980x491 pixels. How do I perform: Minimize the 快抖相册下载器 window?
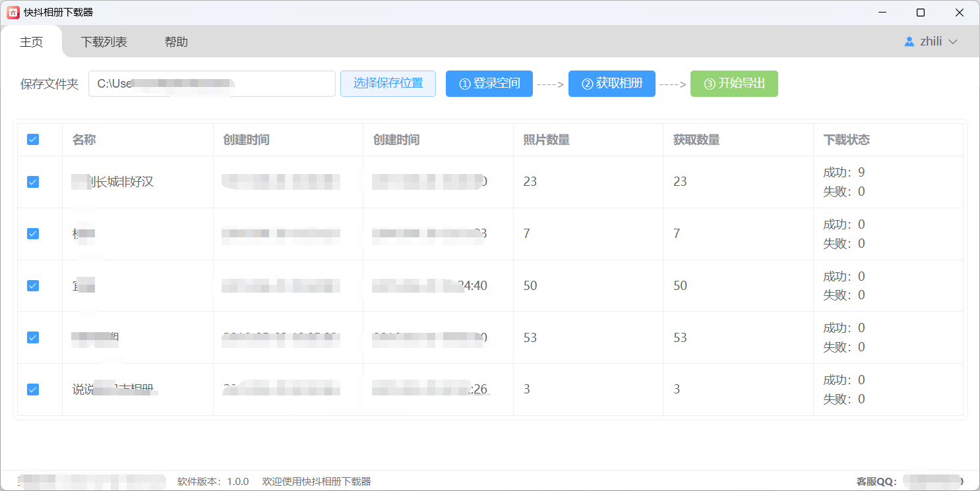pos(882,13)
